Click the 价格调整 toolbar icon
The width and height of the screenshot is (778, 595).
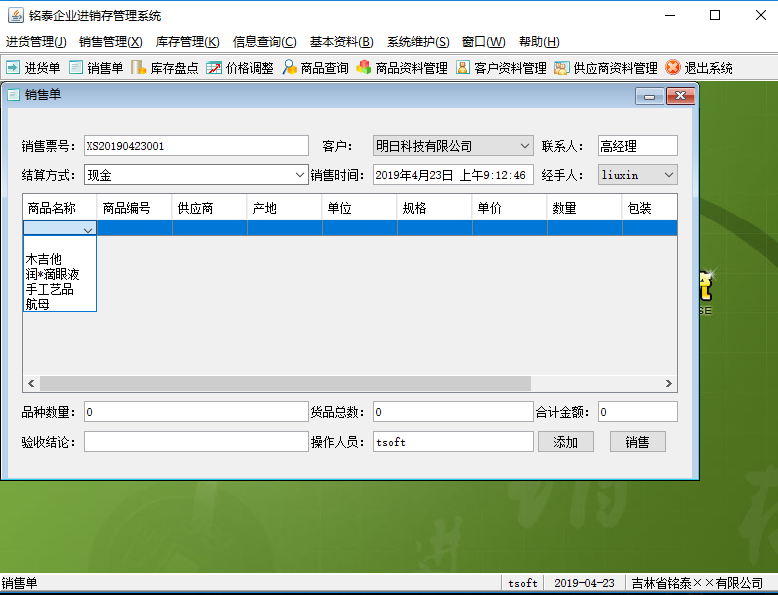coord(214,67)
